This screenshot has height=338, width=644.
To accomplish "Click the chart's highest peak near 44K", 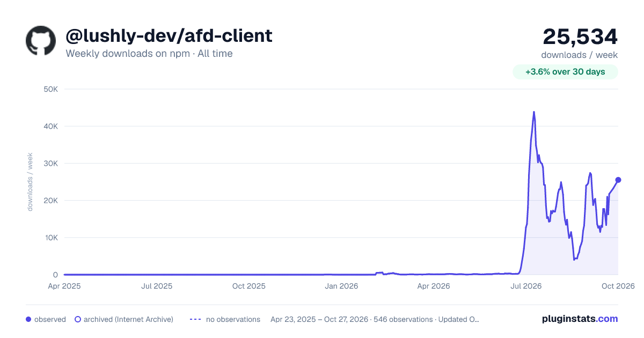I will tap(533, 112).
